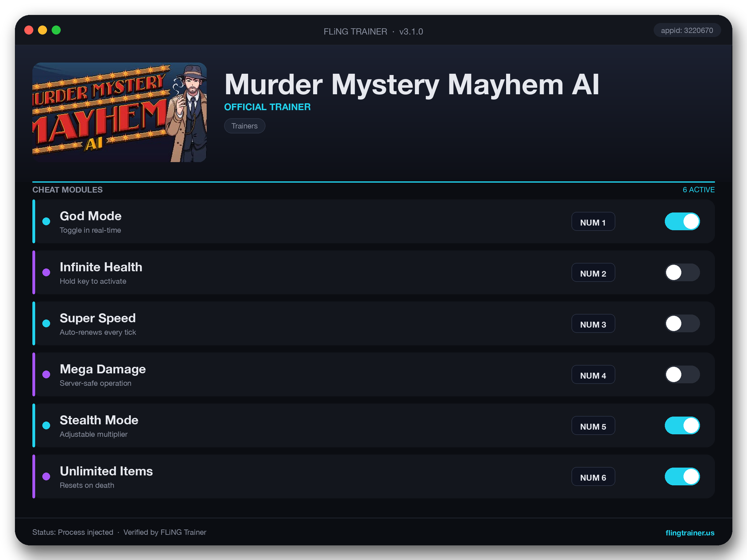The image size is (747, 560).
Task: Click 'Verified by FLiNG Trainer' text
Action: tap(165, 532)
